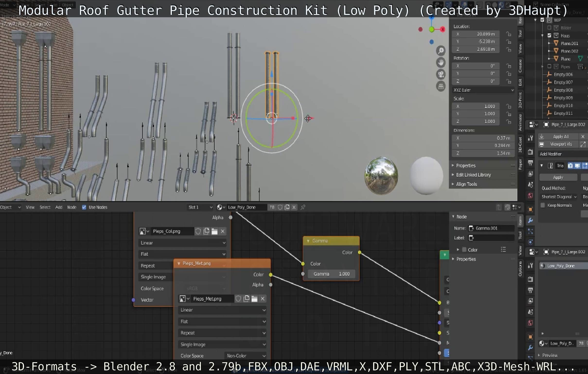
Task: Collapse the Gamma node with its triangle
Action: click(308, 241)
